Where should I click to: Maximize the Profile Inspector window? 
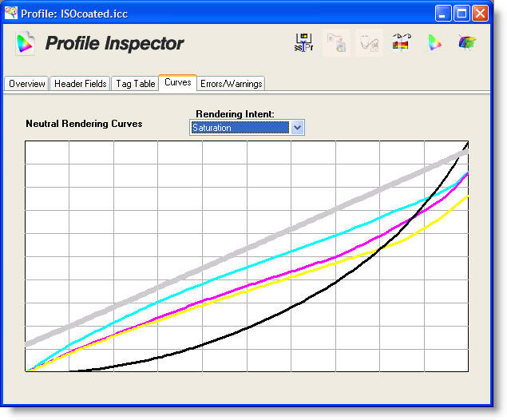(x=463, y=14)
